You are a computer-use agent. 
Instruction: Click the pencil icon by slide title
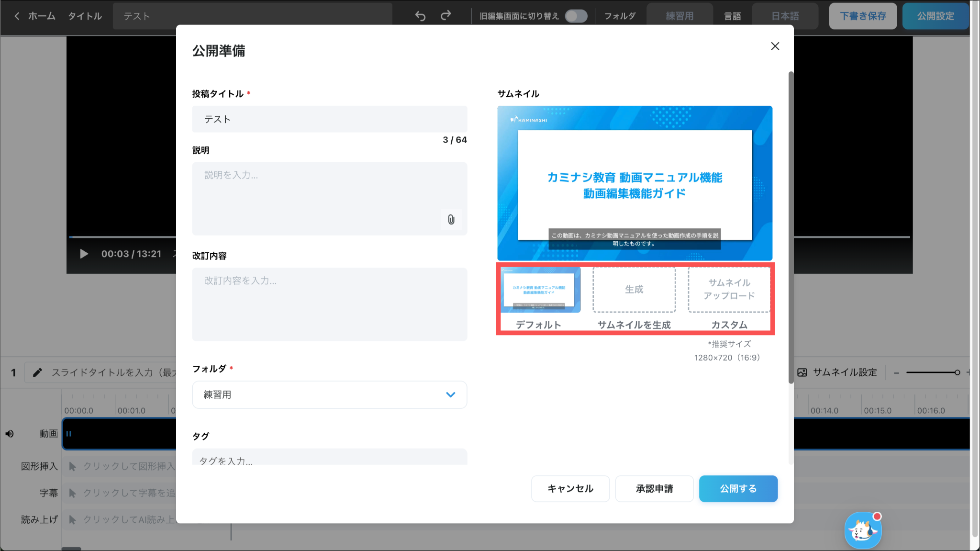(37, 372)
